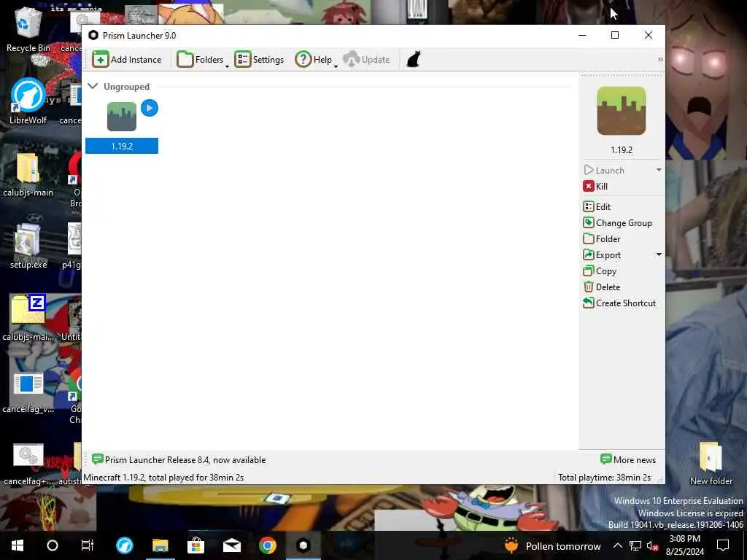
Task: Click the More news button
Action: pyautogui.click(x=628, y=459)
